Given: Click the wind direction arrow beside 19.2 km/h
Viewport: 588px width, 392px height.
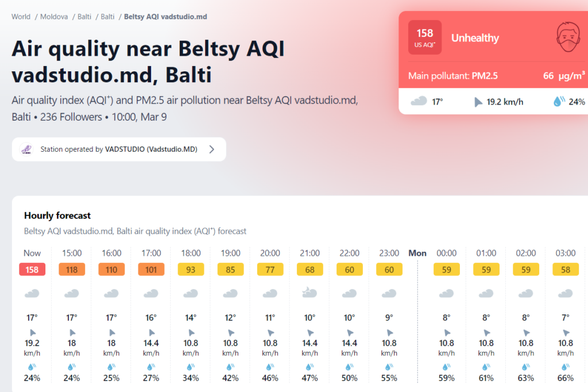Looking at the screenshot, I should 478,102.
